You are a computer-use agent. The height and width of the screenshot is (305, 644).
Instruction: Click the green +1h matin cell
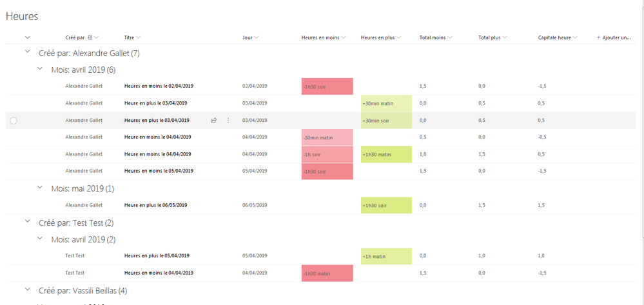[x=386, y=256]
